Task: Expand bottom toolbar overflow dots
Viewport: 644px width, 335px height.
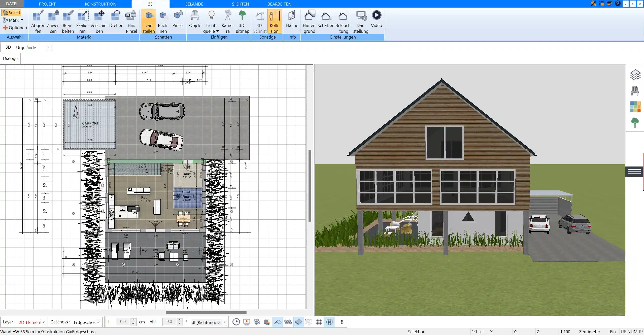Action: point(342,322)
